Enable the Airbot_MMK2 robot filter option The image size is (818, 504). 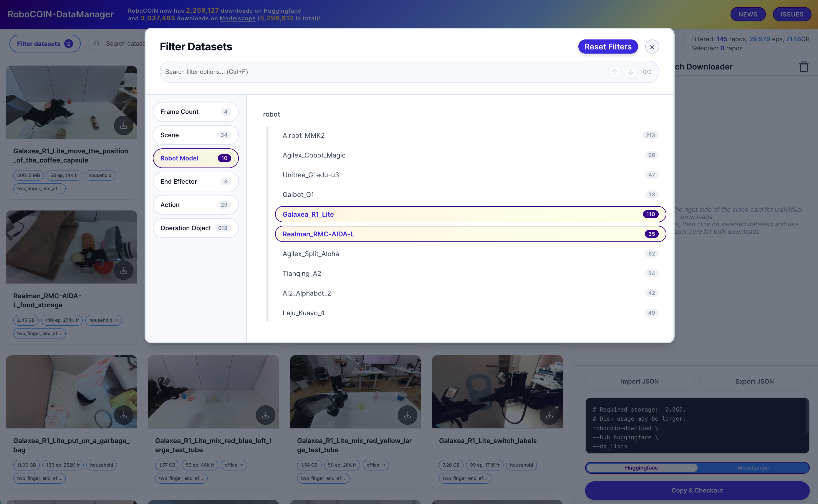pos(470,135)
